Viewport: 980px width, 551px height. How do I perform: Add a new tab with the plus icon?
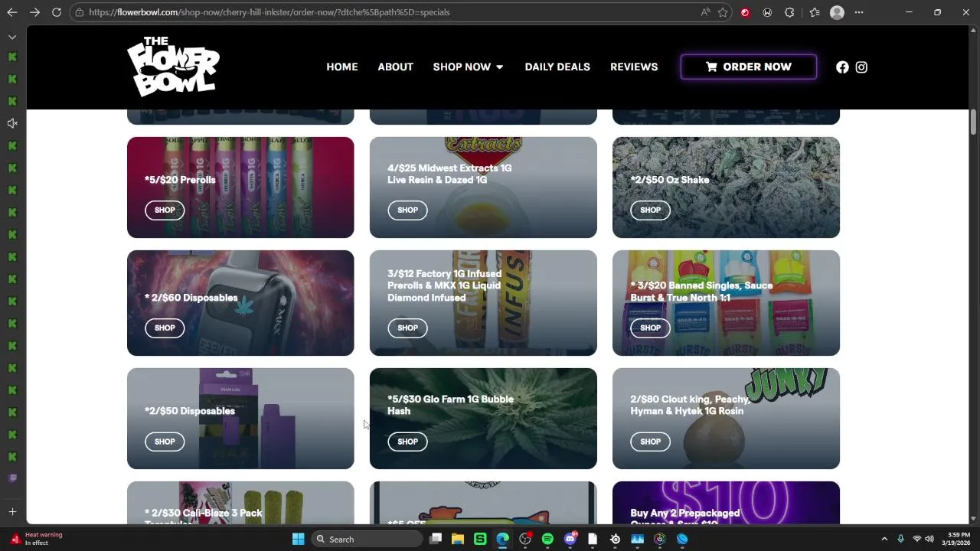(x=12, y=511)
